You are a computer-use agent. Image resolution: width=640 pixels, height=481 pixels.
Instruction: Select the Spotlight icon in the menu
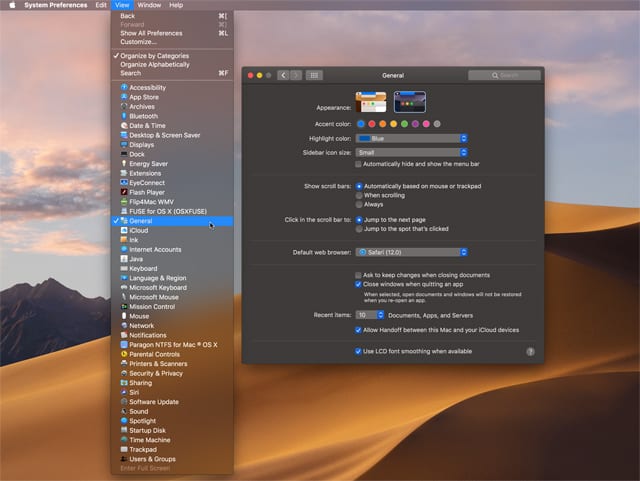(124, 420)
